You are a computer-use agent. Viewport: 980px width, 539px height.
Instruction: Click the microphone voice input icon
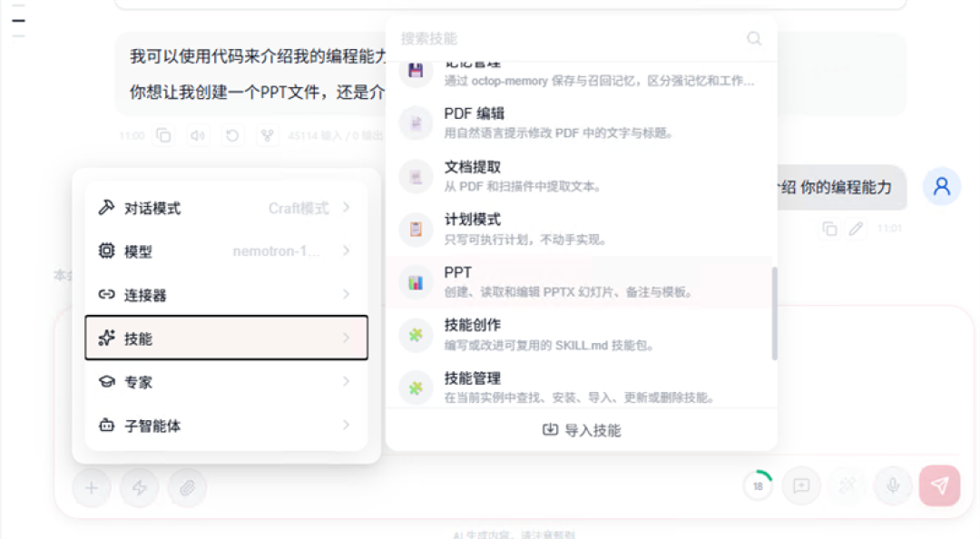pyautogui.click(x=893, y=485)
